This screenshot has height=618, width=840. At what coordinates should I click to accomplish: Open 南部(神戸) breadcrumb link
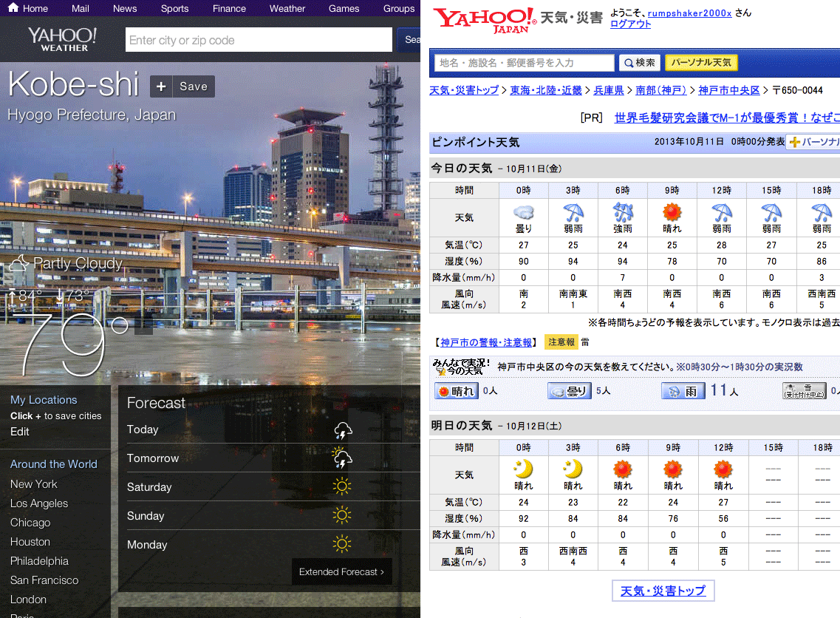click(x=661, y=90)
